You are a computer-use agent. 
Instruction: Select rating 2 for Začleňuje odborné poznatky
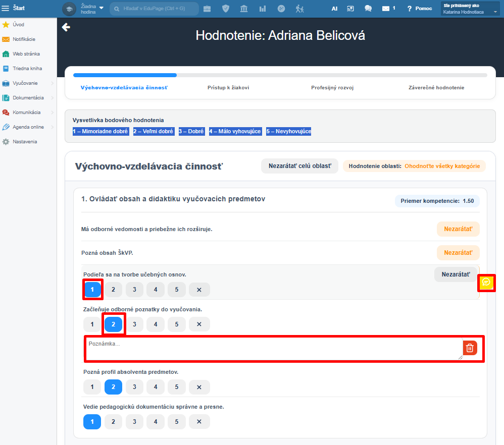point(113,324)
